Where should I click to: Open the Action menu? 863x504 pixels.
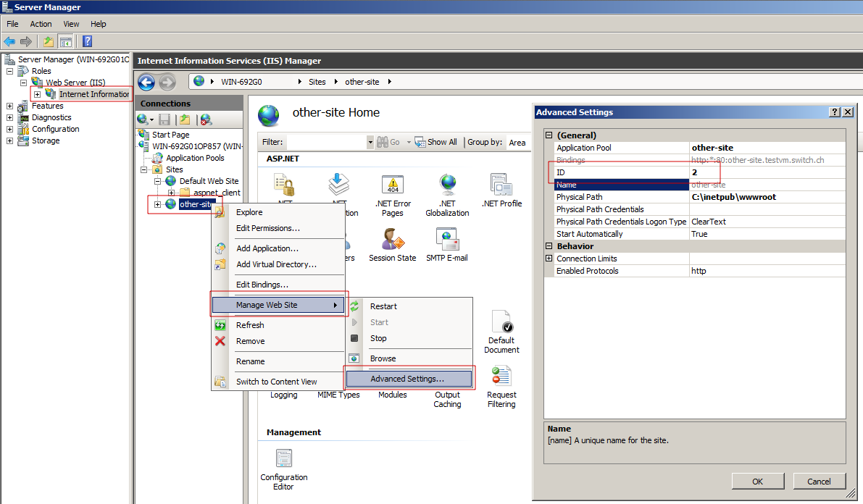point(41,24)
